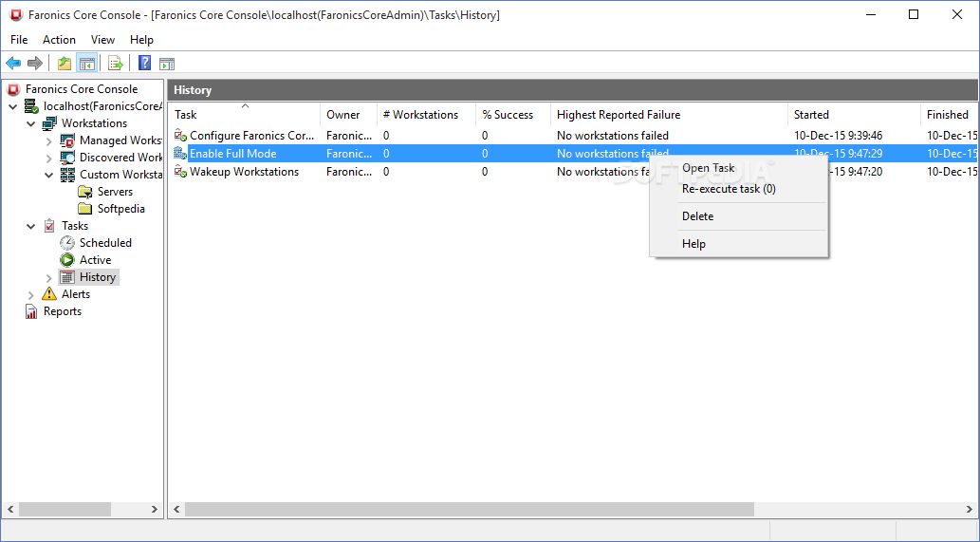This screenshot has height=542, width=980.
Task: Open the Servers folder
Action: 115,192
